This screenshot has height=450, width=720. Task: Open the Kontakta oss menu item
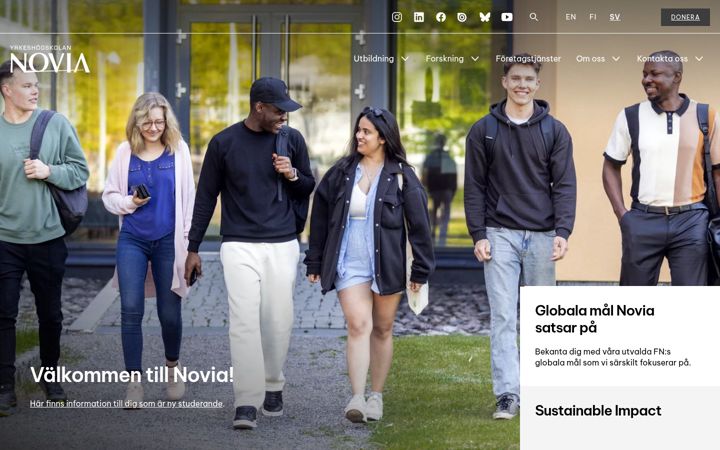[x=662, y=59]
